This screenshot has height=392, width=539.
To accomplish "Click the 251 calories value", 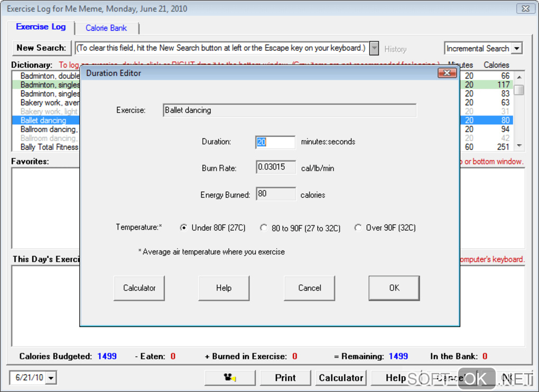I will click(x=503, y=147).
